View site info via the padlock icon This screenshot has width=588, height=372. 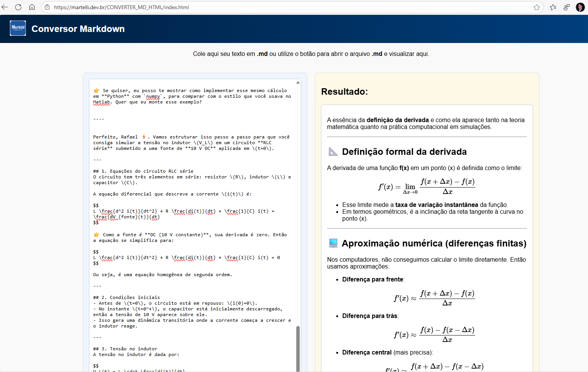47,7
